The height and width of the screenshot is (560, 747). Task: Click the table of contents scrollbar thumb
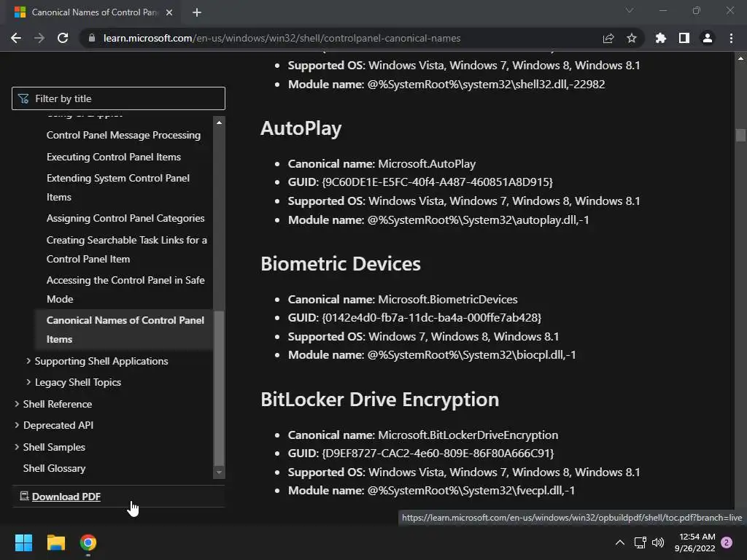coord(219,388)
